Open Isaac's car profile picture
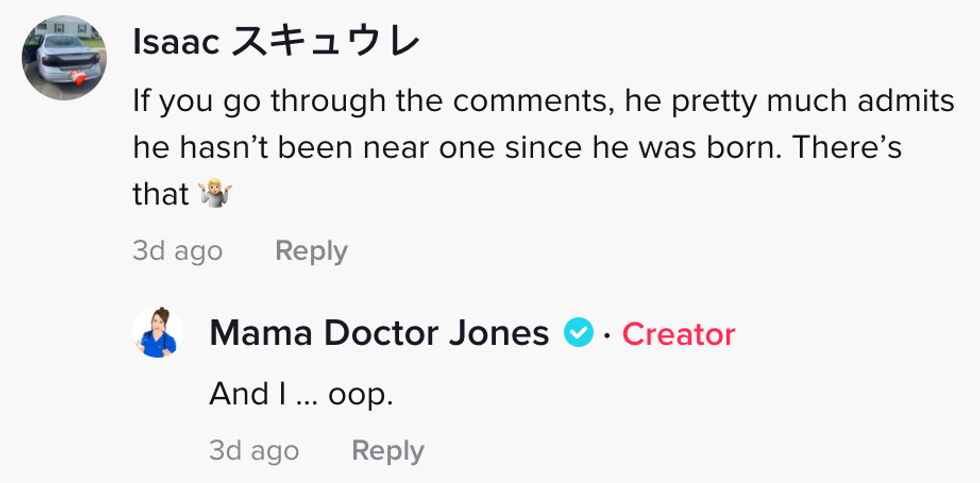The image size is (980, 483). [x=66, y=57]
